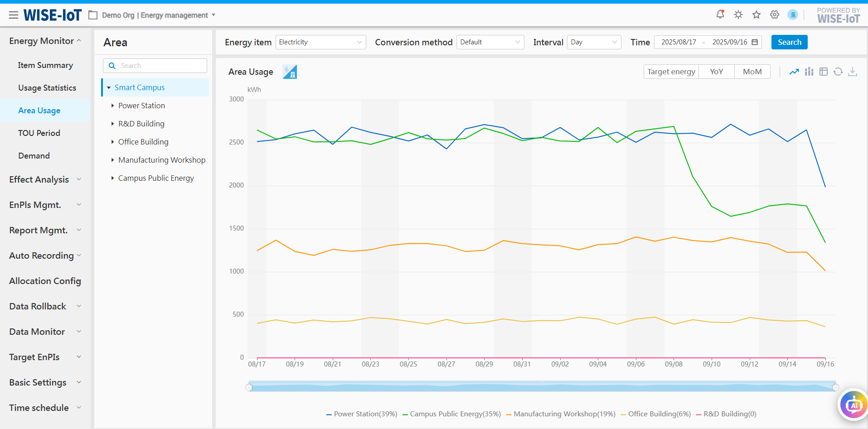Click the blue Search button
The height and width of the screenshot is (429, 868).
[789, 42]
